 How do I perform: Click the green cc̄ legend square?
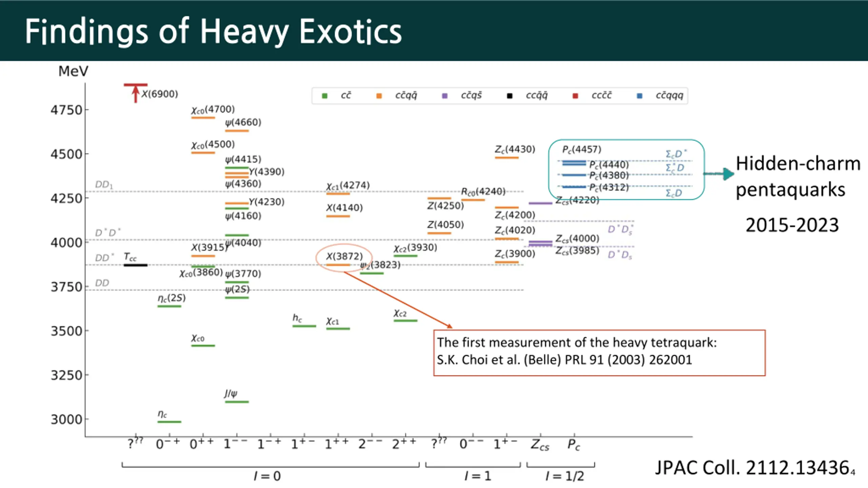pyautogui.click(x=324, y=96)
